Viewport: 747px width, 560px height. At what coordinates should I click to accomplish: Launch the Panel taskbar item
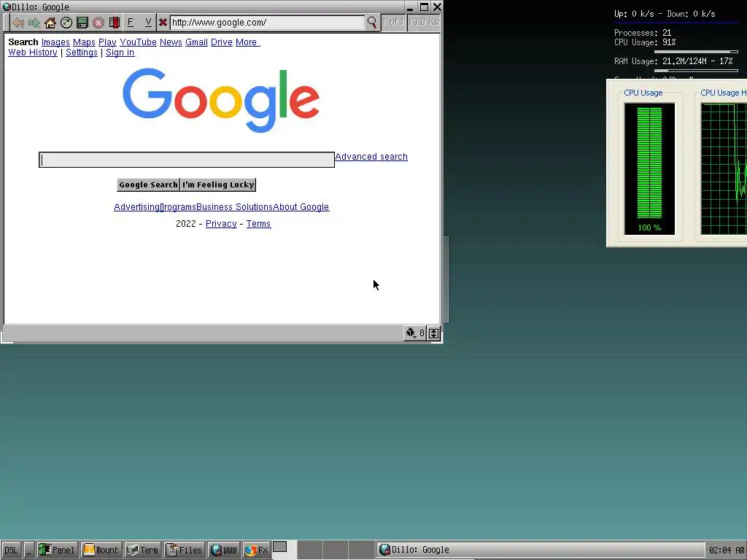tap(57, 550)
